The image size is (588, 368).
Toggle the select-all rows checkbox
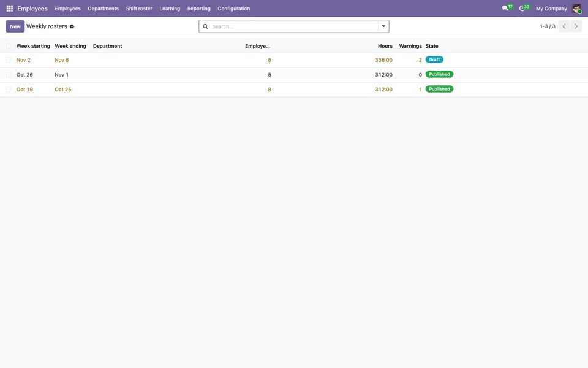point(9,46)
